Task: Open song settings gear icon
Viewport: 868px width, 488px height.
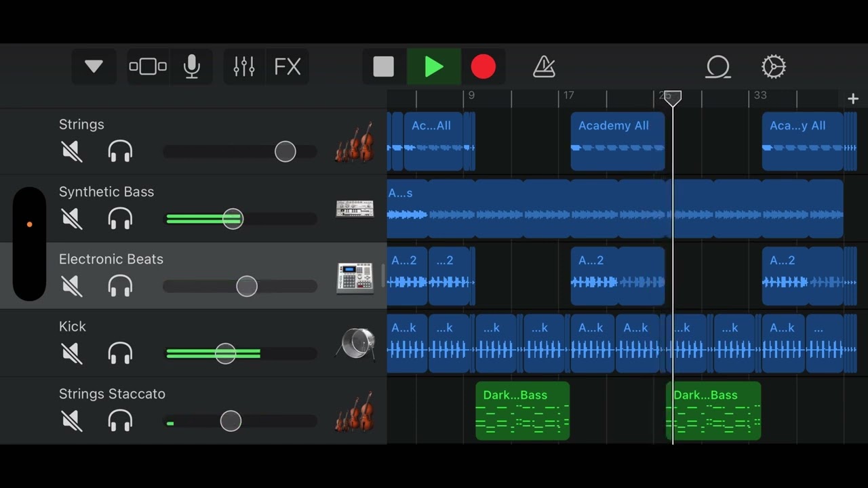Action: click(774, 66)
